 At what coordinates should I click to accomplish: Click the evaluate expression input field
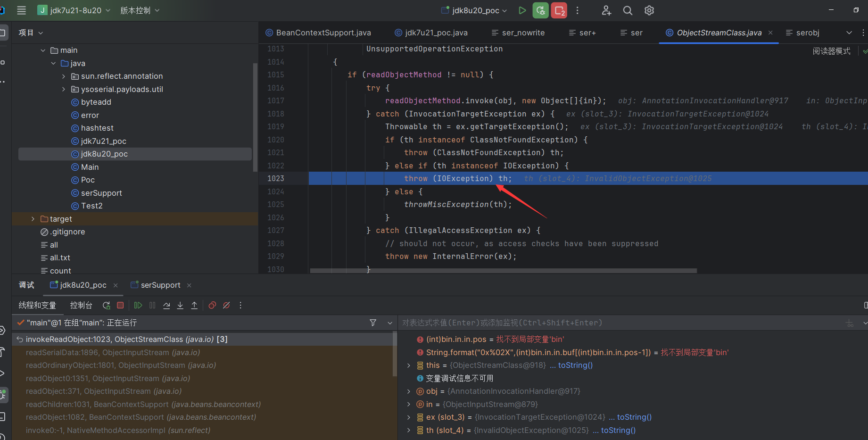[620, 323]
